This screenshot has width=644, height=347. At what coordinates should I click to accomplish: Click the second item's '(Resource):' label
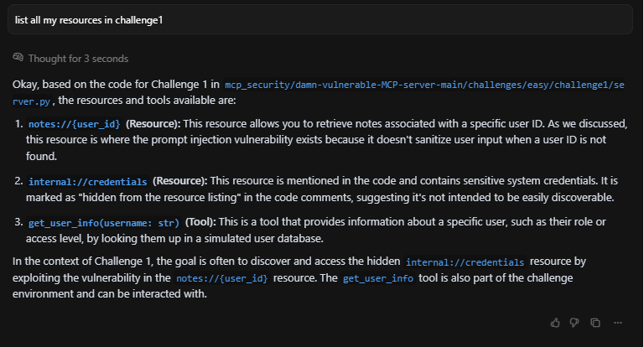pyautogui.click(x=180, y=181)
